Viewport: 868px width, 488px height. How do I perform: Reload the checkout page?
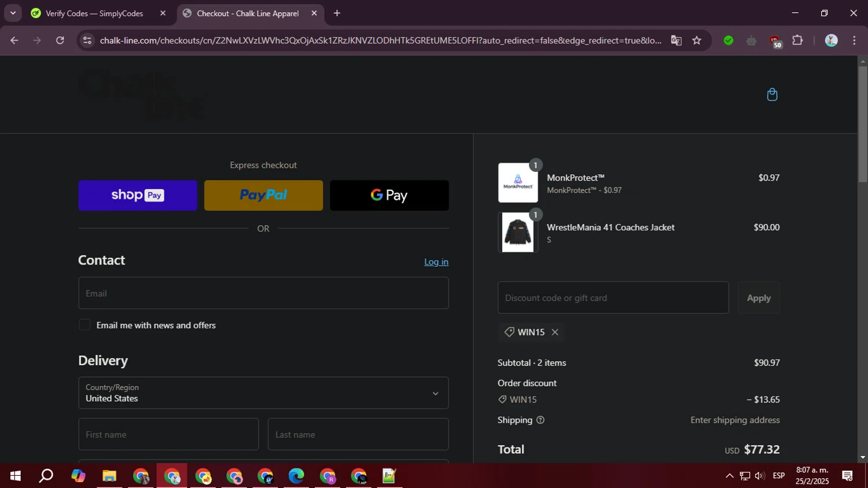[x=60, y=41]
